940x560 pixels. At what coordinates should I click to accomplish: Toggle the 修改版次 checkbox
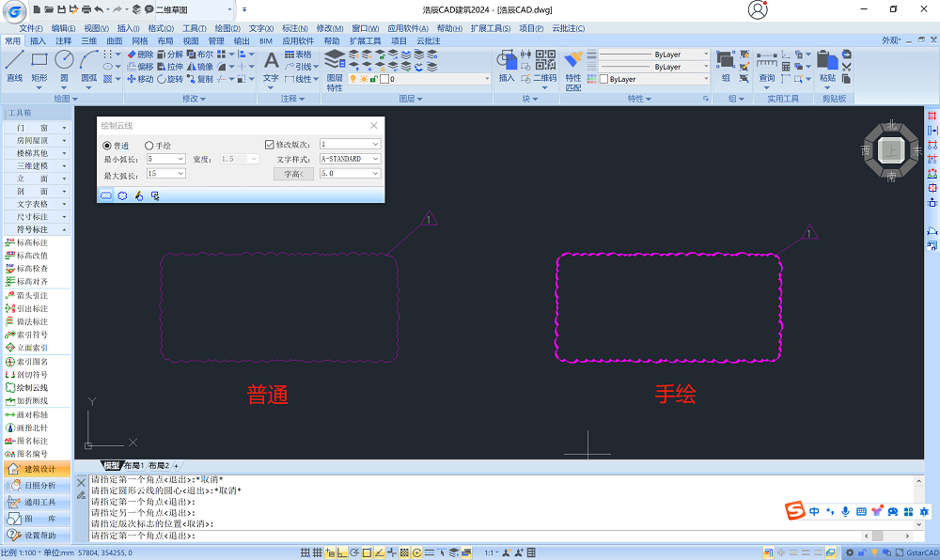(x=270, y=145)
